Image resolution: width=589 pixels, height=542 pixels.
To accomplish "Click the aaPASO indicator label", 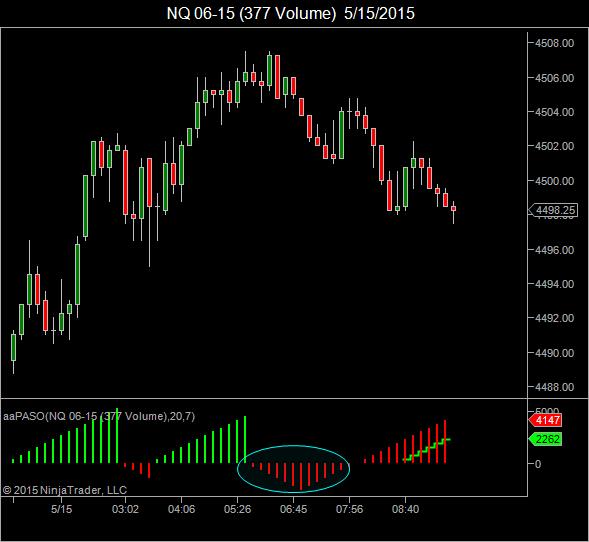I will pyautogui.click(x=99, y=416).
